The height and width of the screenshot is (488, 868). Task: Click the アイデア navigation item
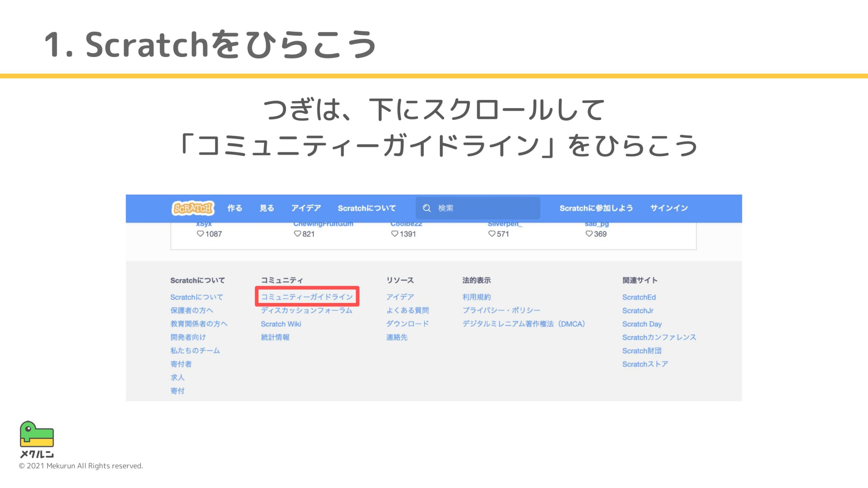tap(306, 208)
